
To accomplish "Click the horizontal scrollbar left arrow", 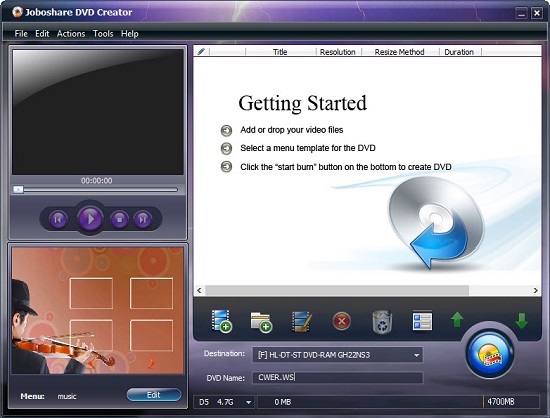I will pos(199,290).
